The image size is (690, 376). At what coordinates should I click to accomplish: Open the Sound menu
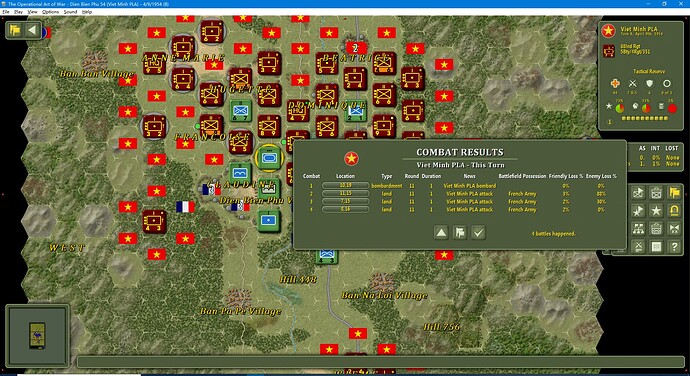[70, 12]
